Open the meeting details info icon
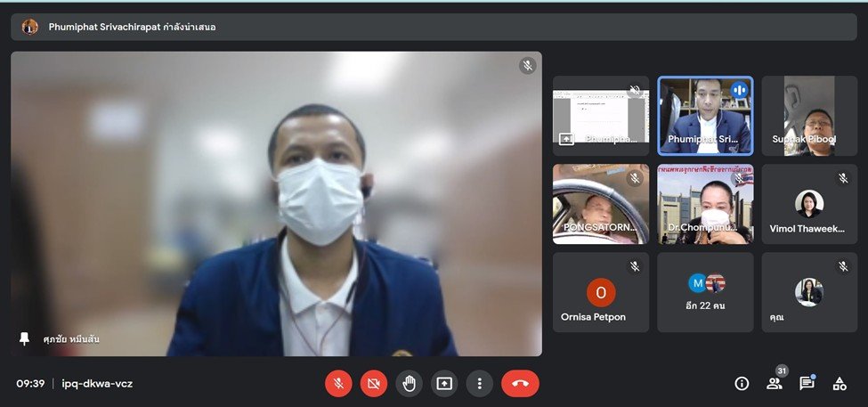The image size is (868, 407). 742,383
